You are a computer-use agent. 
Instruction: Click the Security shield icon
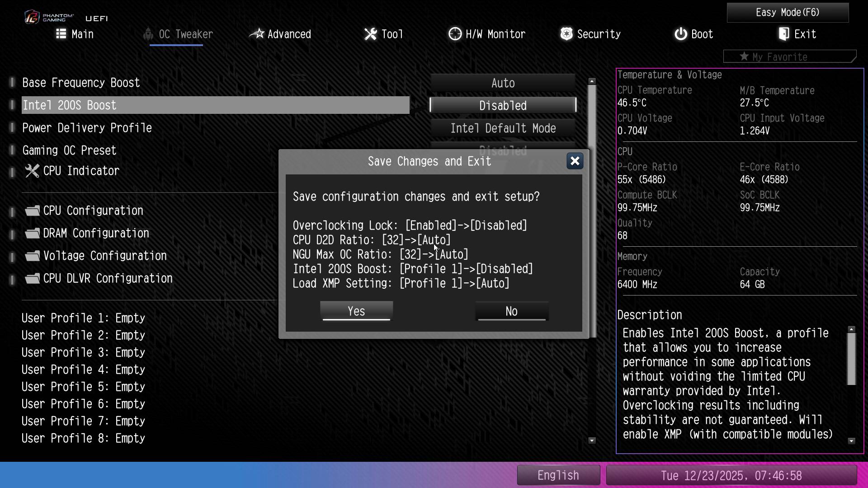pyautogui.click(x=566, y=34)
